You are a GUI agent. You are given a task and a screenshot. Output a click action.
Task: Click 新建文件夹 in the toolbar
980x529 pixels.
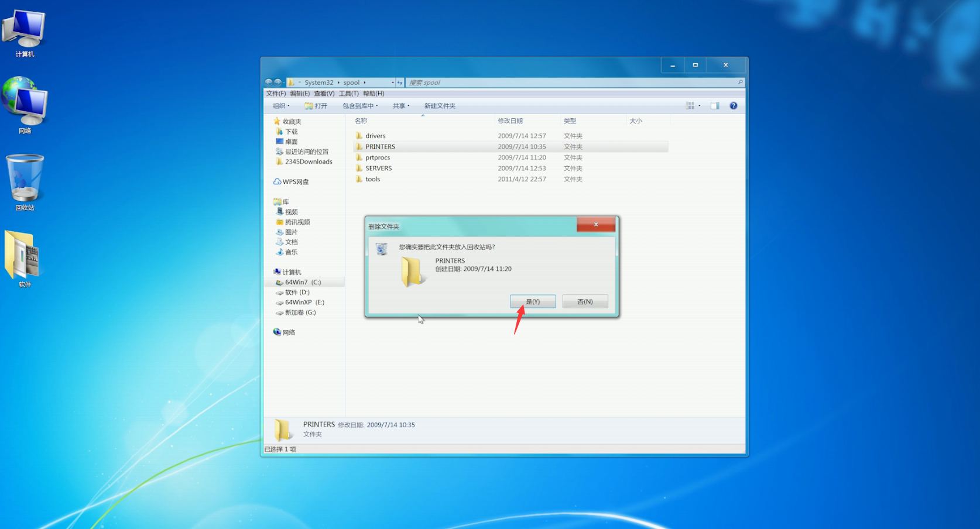(x=440, y=106)
